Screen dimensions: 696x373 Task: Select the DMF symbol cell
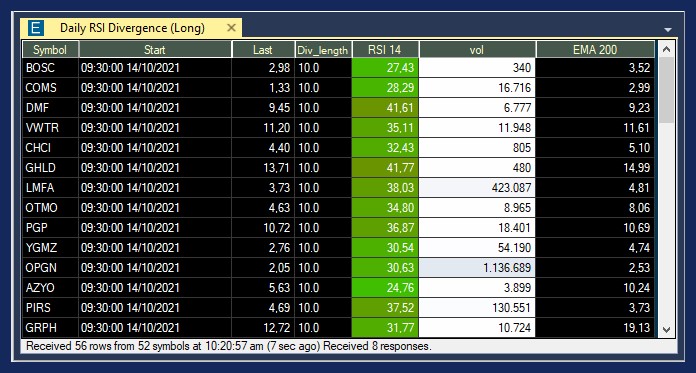tap(51, 107)
